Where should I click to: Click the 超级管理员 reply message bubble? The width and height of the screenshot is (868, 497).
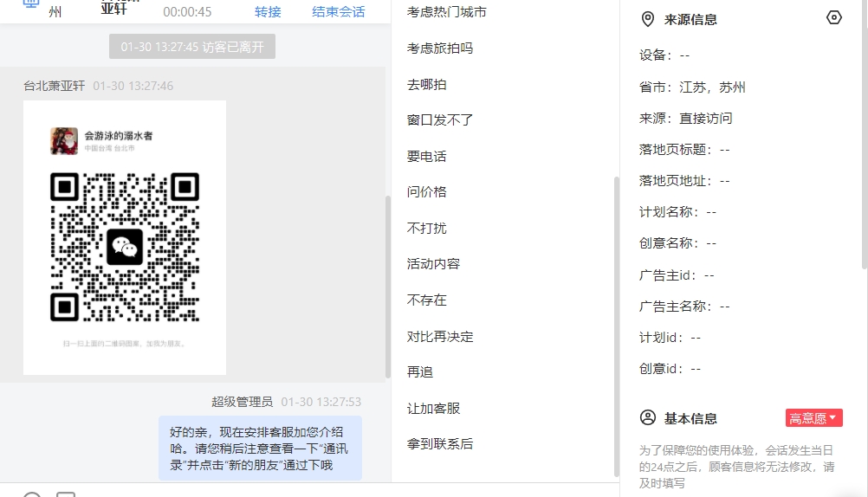[x=260, y=449]
